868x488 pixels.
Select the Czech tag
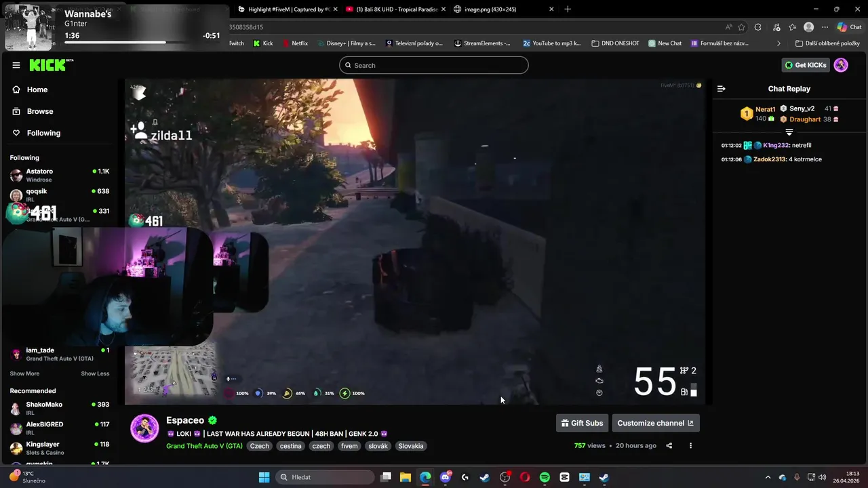click(260, 446)
